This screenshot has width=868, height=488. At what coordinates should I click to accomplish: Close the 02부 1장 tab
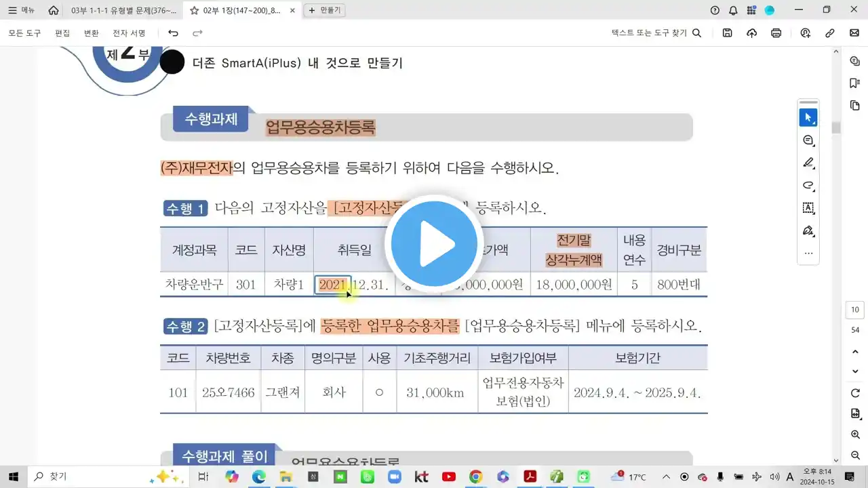[x=293, y=10]
